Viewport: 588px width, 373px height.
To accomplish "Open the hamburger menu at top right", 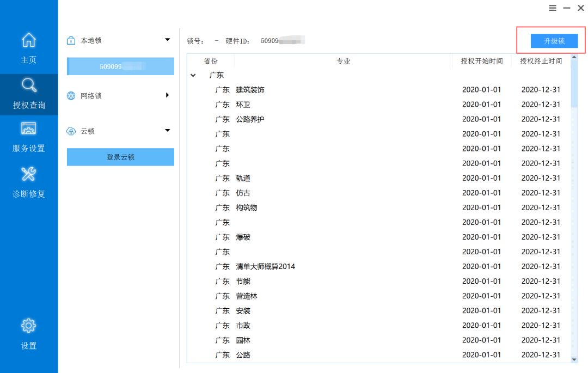I will click(x=552, y=8).
